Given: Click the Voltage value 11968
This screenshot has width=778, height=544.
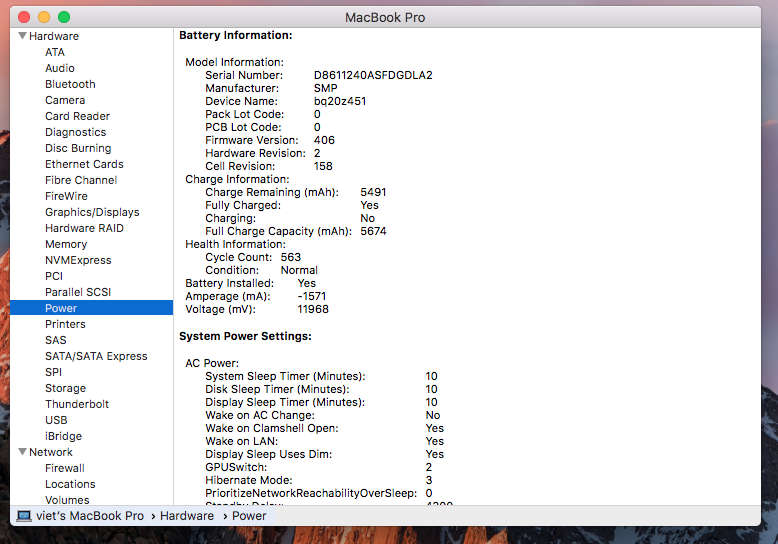Looking at the screenshot, I should 313,309.
